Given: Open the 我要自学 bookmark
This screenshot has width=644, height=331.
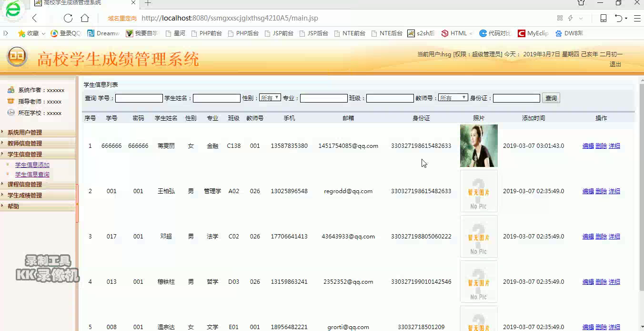Looking at the screenshot, I should pos(141,33).
